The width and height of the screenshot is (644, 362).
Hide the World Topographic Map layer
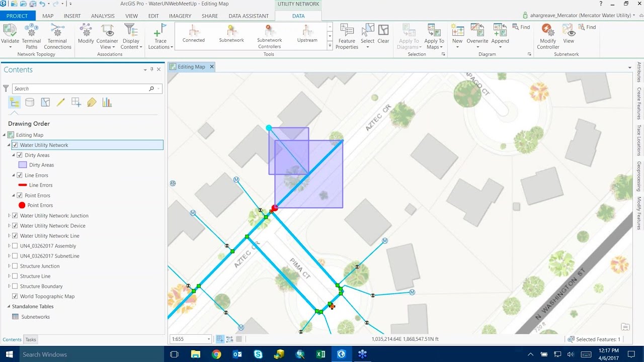pos(15,296)
